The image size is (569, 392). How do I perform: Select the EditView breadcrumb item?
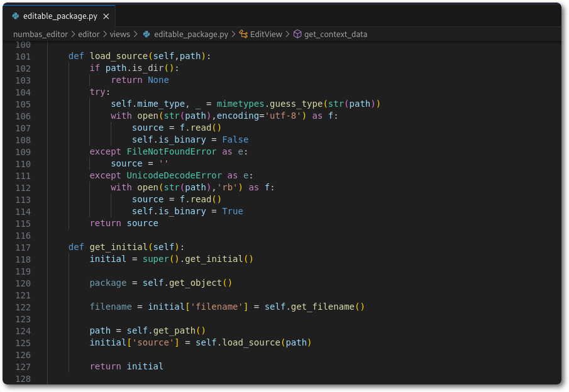(266, 34)
